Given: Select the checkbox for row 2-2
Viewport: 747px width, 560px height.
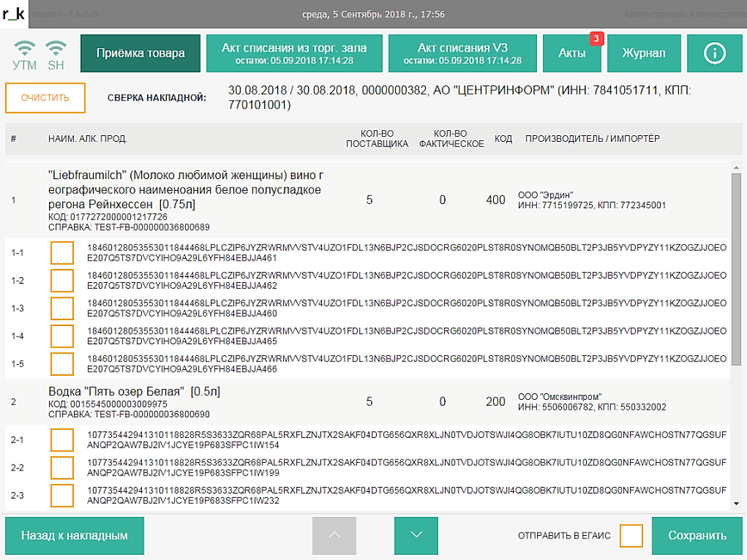Looking at the screenshot, I should coord(62,467).
